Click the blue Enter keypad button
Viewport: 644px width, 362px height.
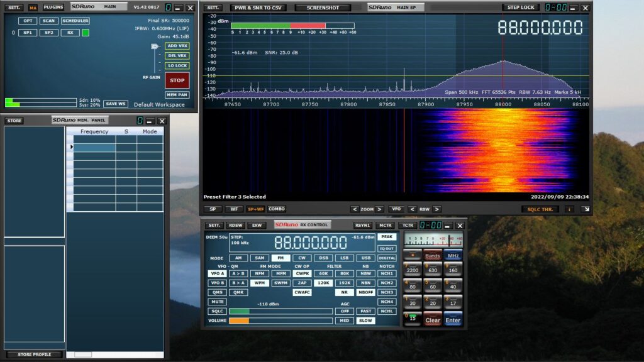(x=453, y=320)
